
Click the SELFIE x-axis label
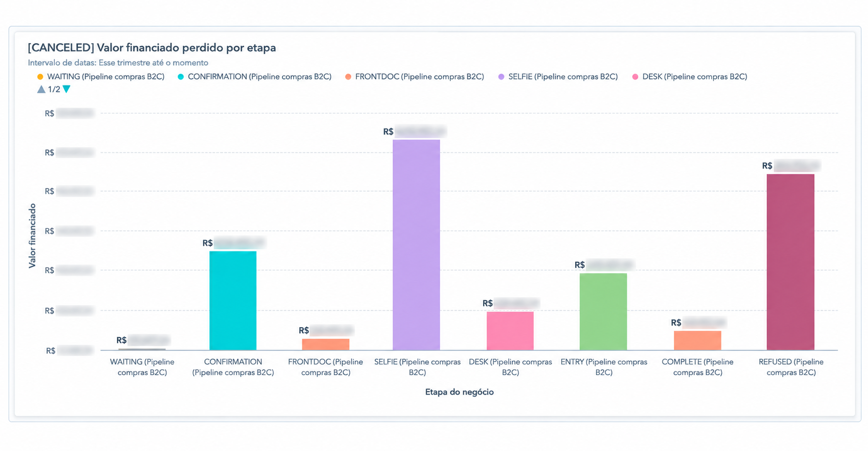pos(418,367)
